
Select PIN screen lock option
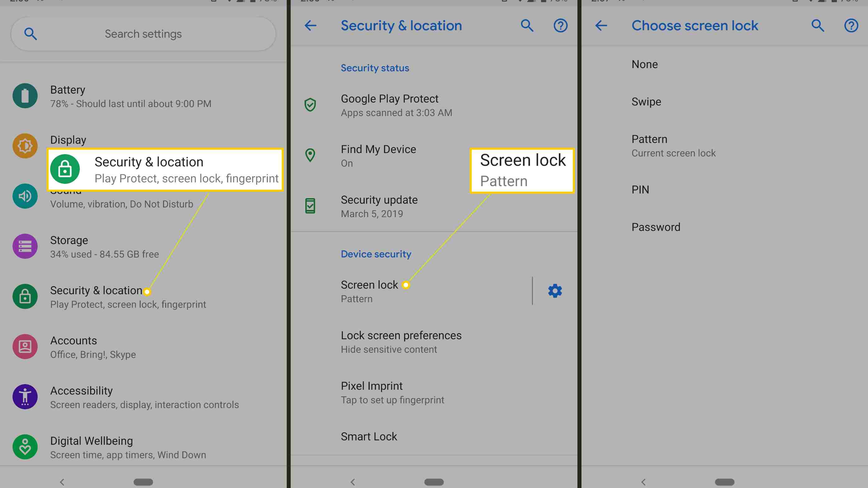pyautogui.click(x=640, y=189)
